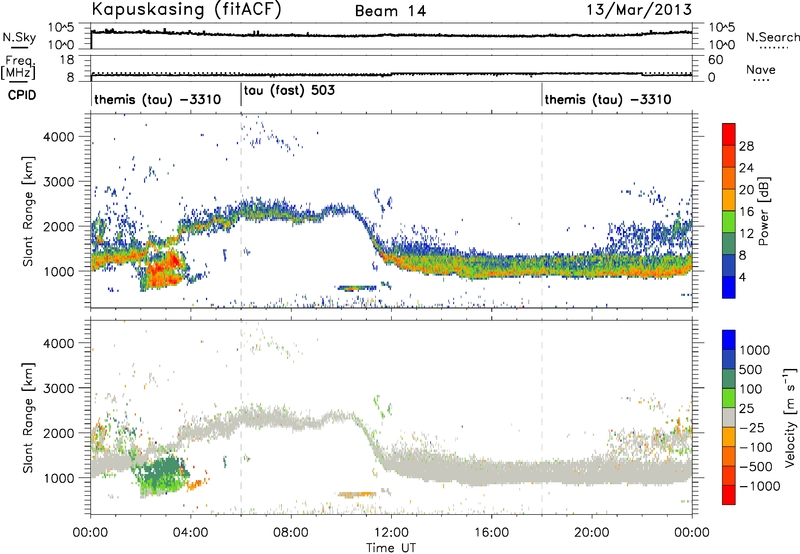This screenshot has width=800, height=554.
Task: Select the first themis (tau) -3310 label
Action: 158,99
